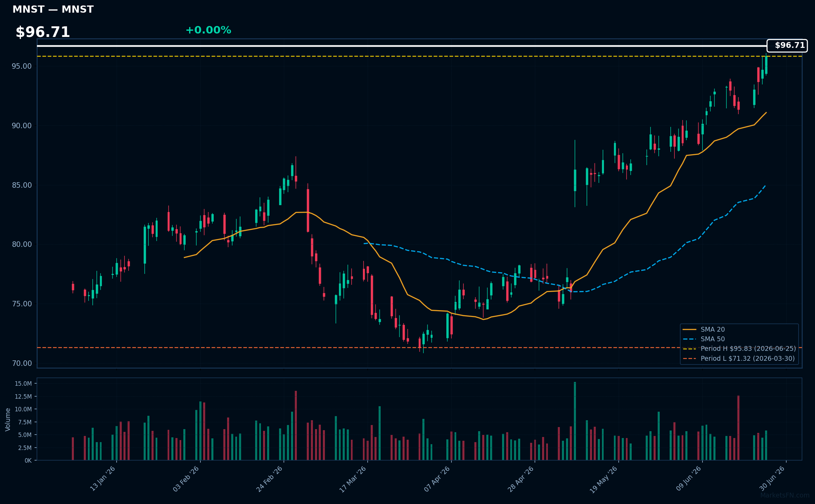
Task: Click the 24 Feb '26 date label
Action: click(270, 479)
